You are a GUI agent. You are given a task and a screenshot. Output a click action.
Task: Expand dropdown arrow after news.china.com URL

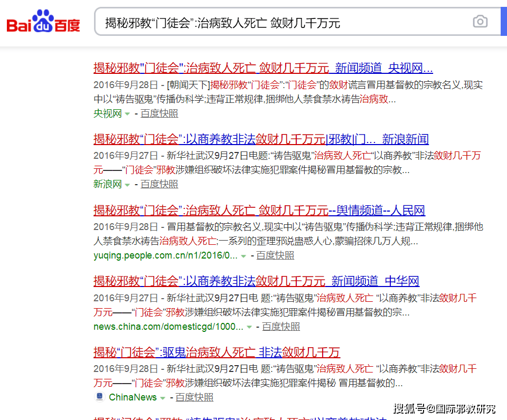(249, 327)
